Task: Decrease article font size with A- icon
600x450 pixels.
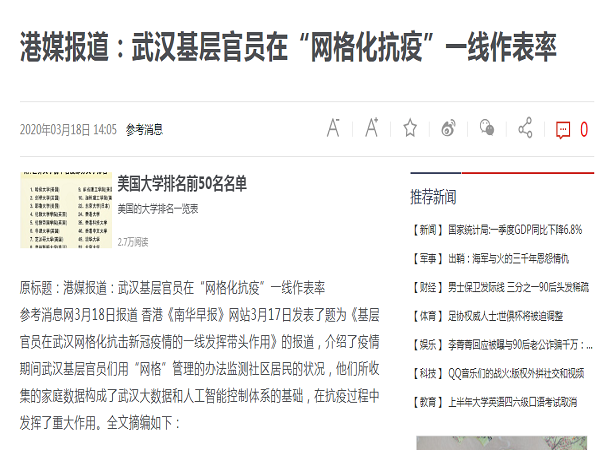Action: click(x=333, y=128)
